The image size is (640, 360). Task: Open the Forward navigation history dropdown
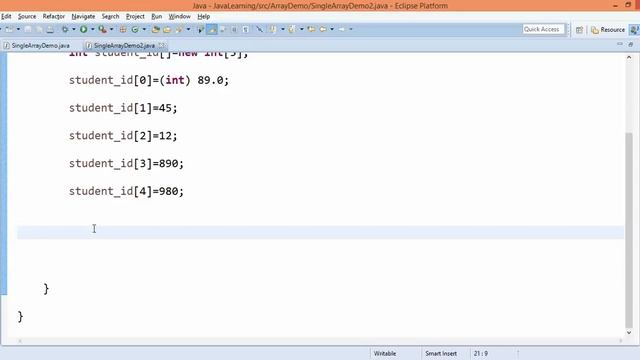coord(351,29)
